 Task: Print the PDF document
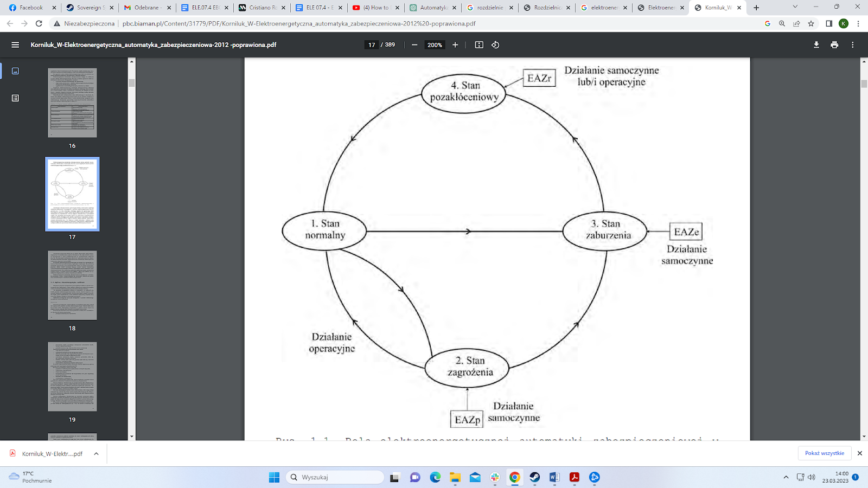834,45
